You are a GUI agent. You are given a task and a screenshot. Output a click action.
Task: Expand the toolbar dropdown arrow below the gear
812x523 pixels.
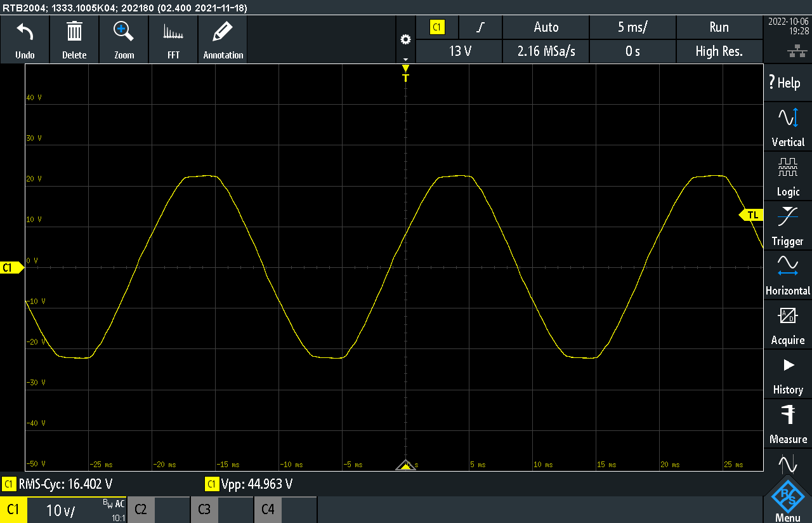[x=405, y=59]
